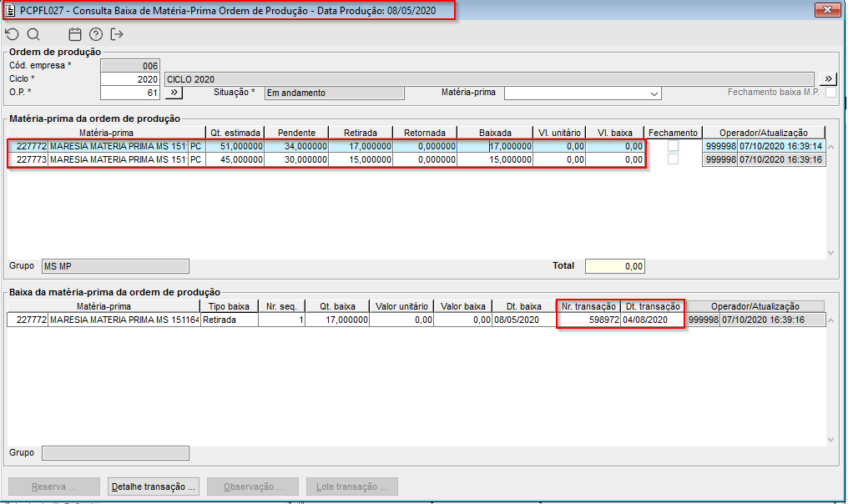Click Qt. baixa column header

click(337, 306)
